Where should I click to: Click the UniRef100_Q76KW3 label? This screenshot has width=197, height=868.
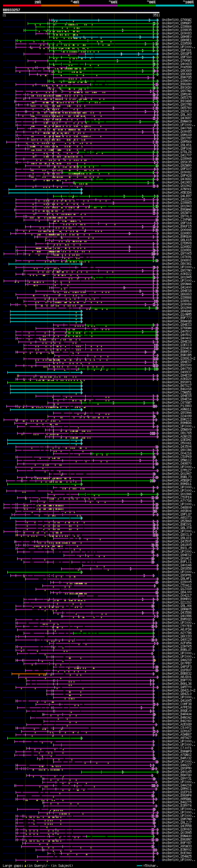click(177, 61)
